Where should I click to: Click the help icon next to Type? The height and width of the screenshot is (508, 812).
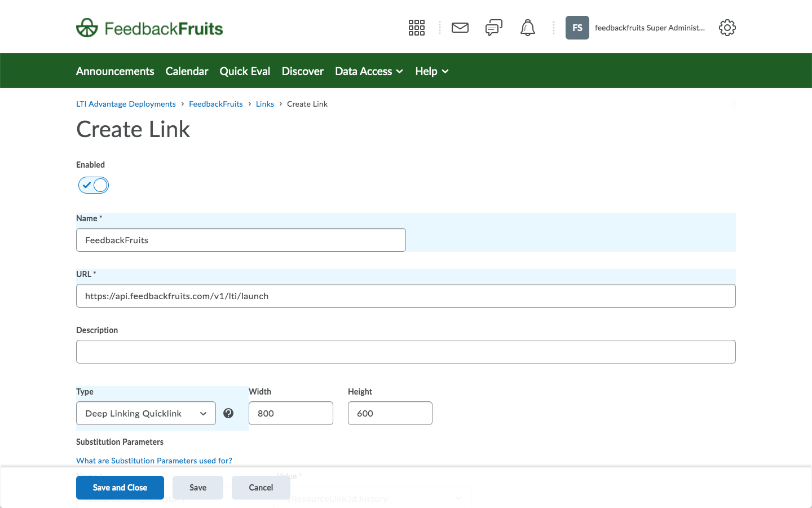point(228,413)
